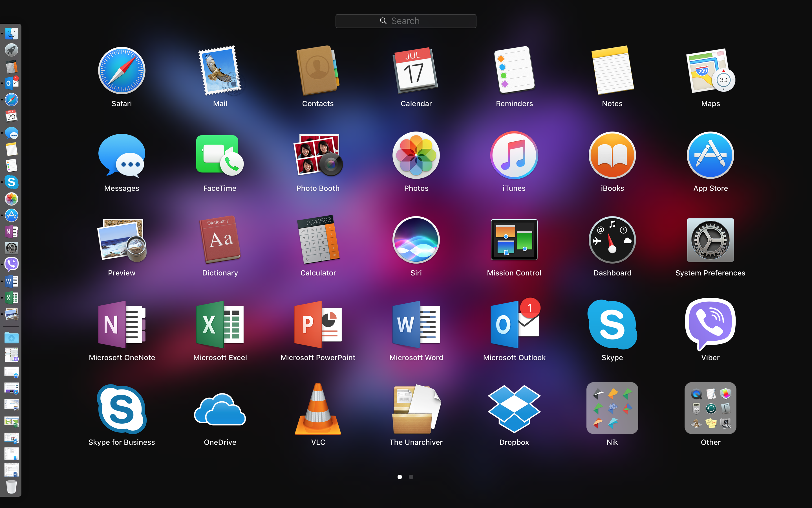Open Calendar from the Dock

tap(11, 116)
